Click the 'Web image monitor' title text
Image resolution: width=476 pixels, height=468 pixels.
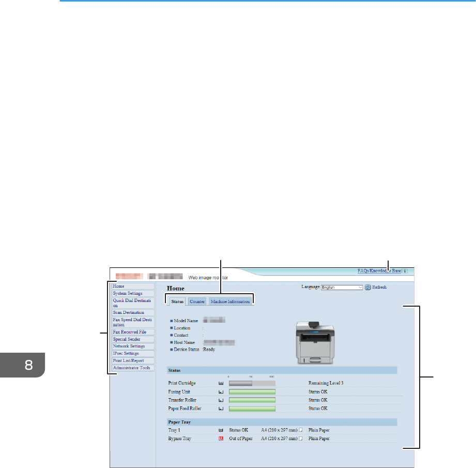pos(208,278)
